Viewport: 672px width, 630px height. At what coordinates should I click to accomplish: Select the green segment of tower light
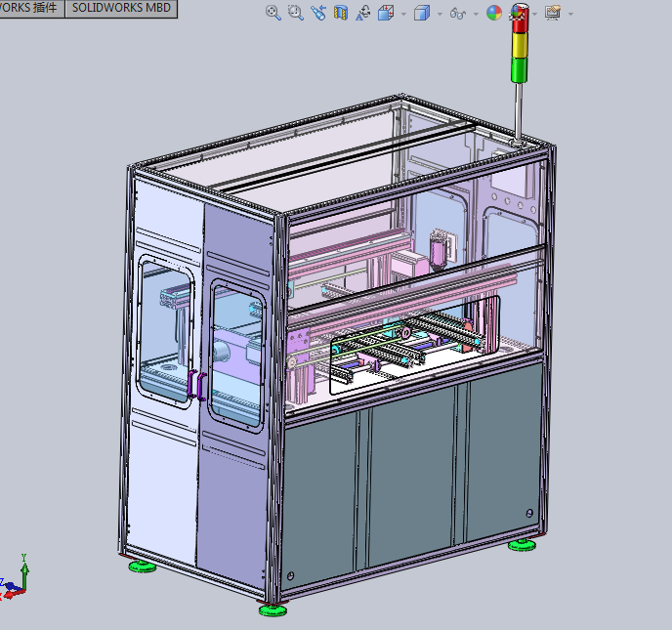click(x=520, y=69)
